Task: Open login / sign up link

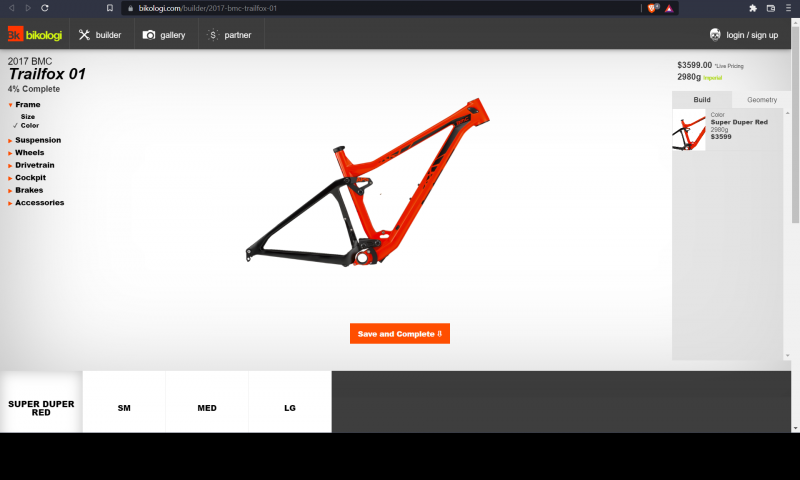Action: tap(752, 35)
